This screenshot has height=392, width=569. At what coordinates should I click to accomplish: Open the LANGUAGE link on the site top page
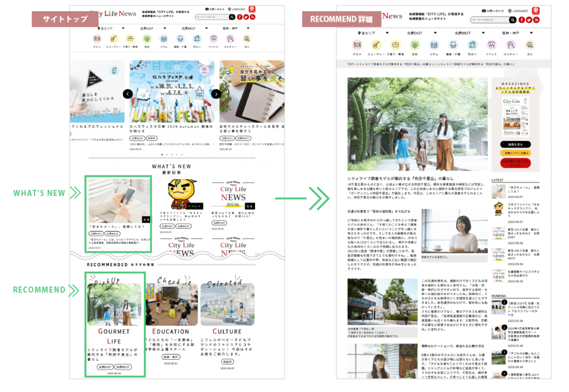click(x=236, y=9)
